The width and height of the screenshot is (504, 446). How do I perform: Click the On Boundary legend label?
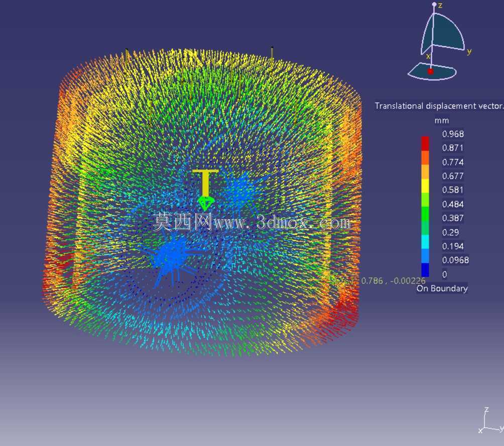442,288
